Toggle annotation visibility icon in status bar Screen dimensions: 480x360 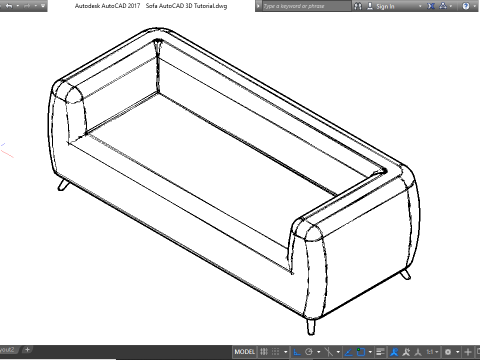(394, 352)
